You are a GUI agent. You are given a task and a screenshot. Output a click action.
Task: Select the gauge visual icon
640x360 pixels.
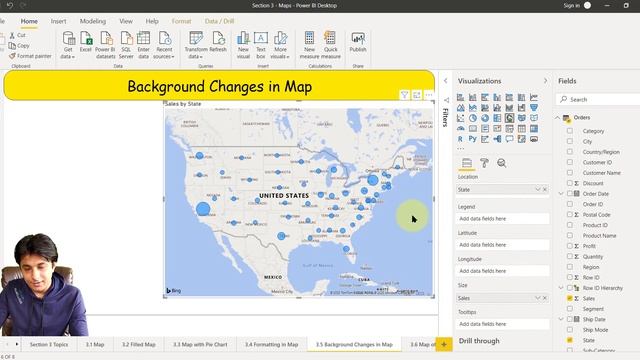[460, 129]
